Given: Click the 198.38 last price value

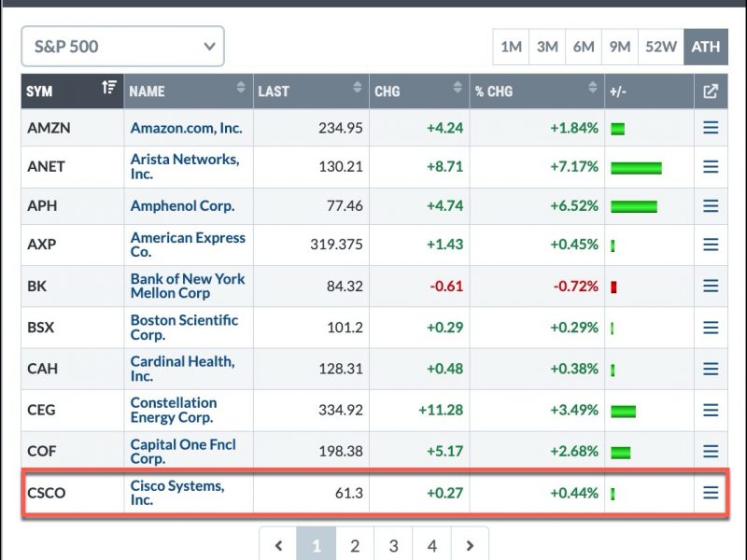Looking at the screenshot, I should pyautogui.click(x=340, y=451).
